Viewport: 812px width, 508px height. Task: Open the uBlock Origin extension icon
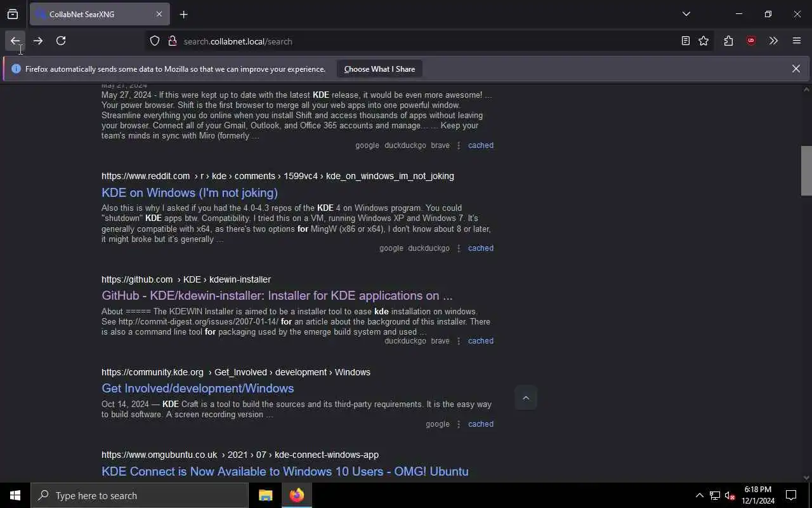[x=751, y=41]
